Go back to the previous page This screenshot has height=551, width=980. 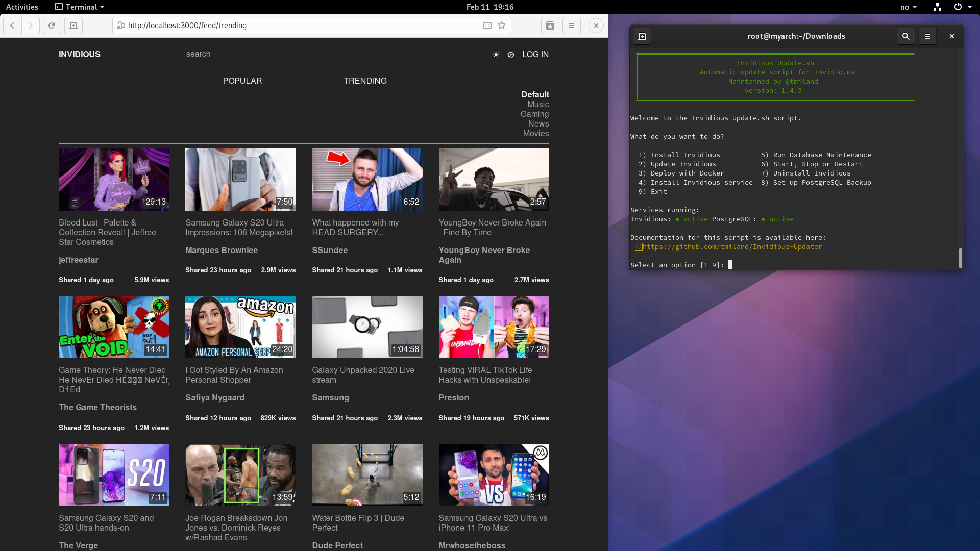point(12,26)
